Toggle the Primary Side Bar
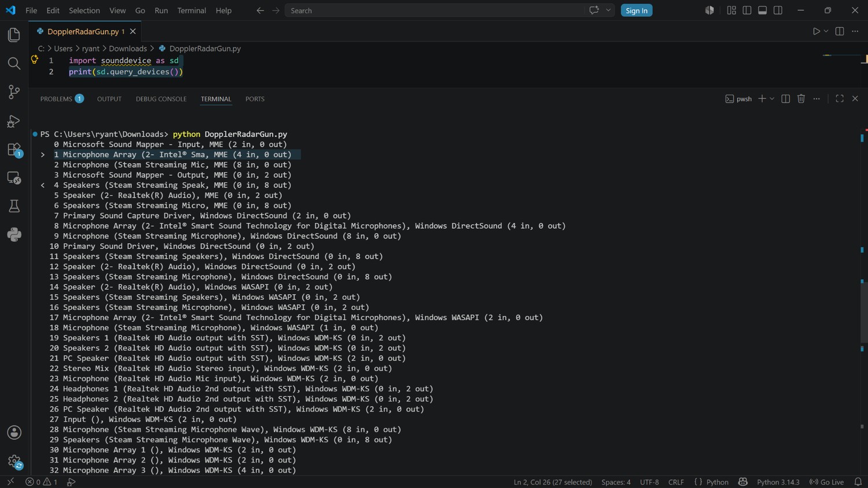This screenshot has width=868, height=488. pyautogui.click(x=747, y=10)
